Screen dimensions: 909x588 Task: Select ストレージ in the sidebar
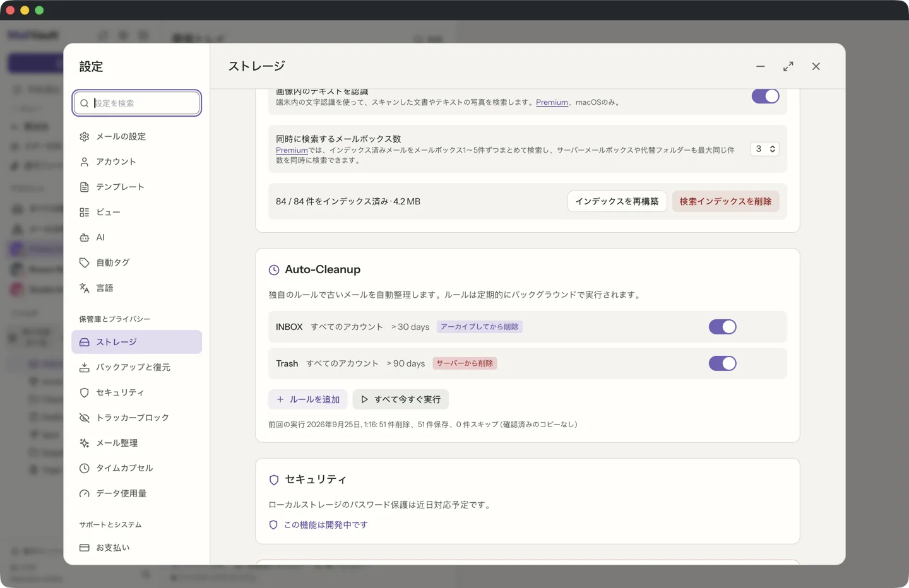tap(136, 342)
